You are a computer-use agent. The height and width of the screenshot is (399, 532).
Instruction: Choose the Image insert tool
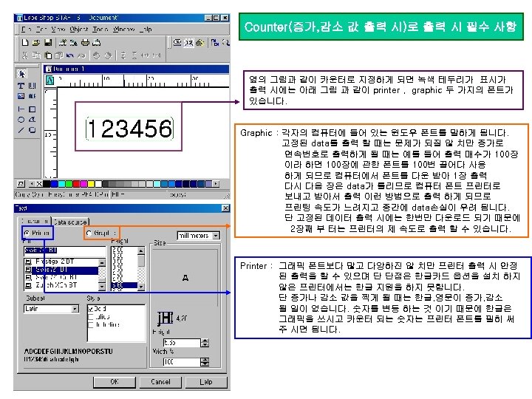click(21, 96)
